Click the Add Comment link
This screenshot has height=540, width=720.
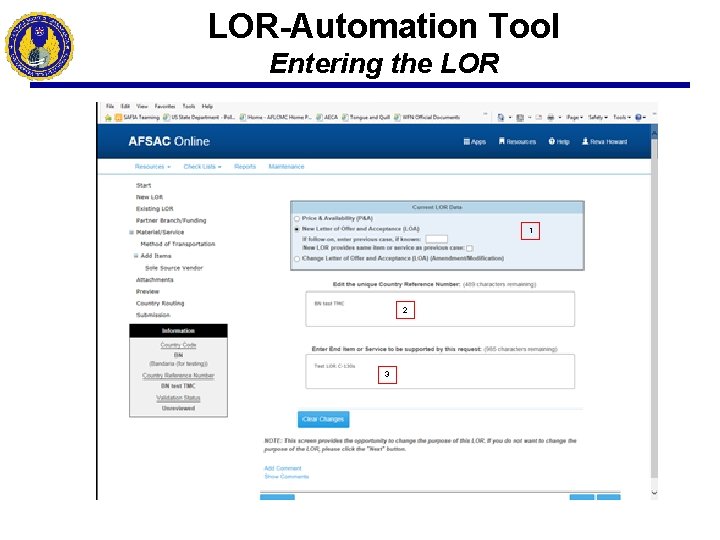283,468
